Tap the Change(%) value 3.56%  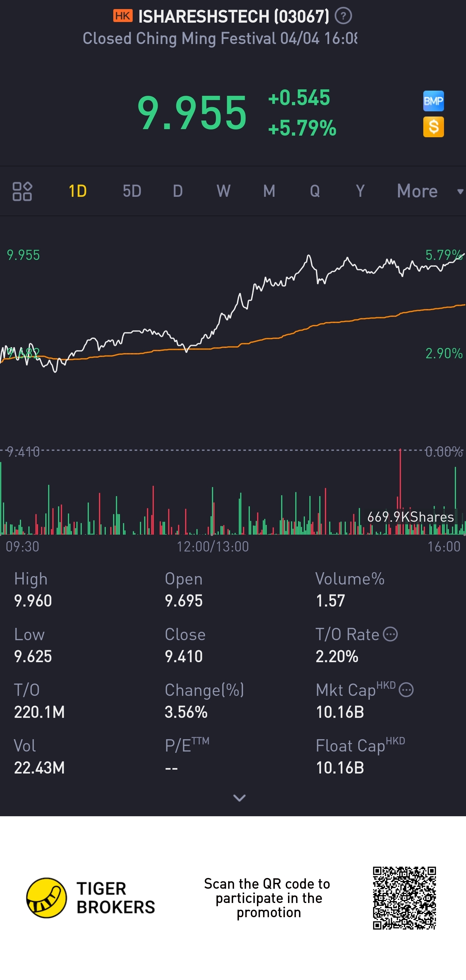[186, 712]
